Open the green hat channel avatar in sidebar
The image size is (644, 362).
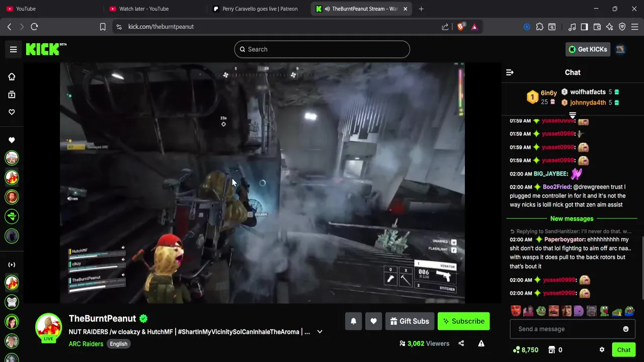pyautogui.click(x=12, y=216)
